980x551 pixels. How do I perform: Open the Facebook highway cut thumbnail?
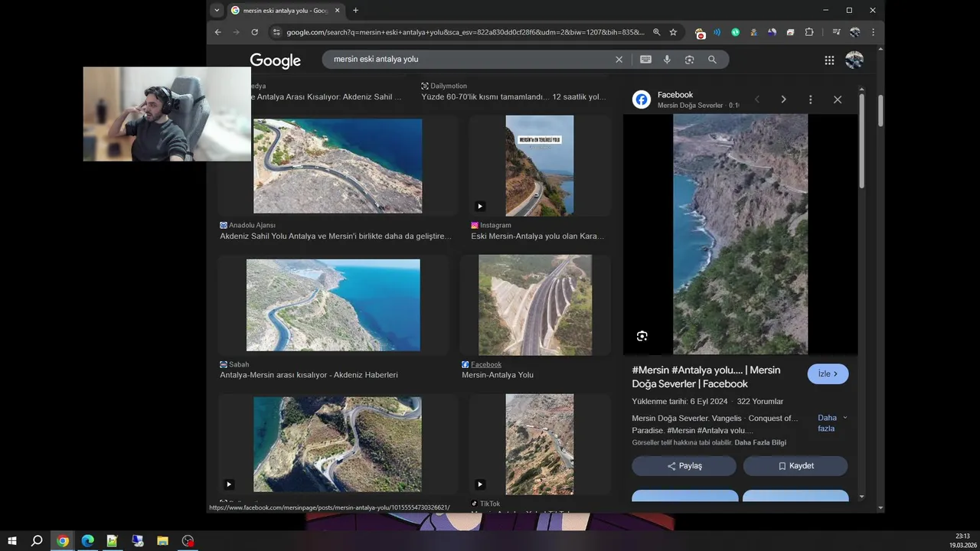(x=535, y=305)
